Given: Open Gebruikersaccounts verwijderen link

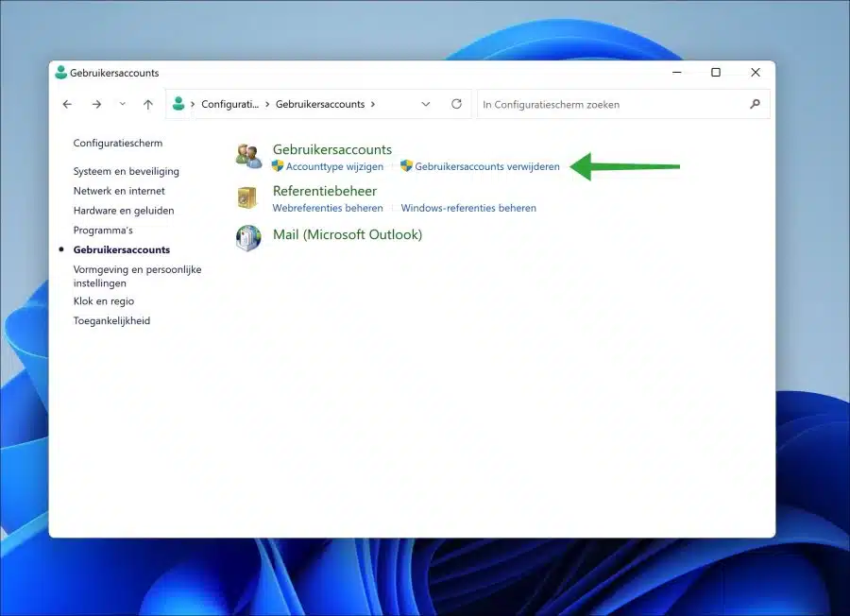Looking at the screenshot, I should tap(487, 166).
